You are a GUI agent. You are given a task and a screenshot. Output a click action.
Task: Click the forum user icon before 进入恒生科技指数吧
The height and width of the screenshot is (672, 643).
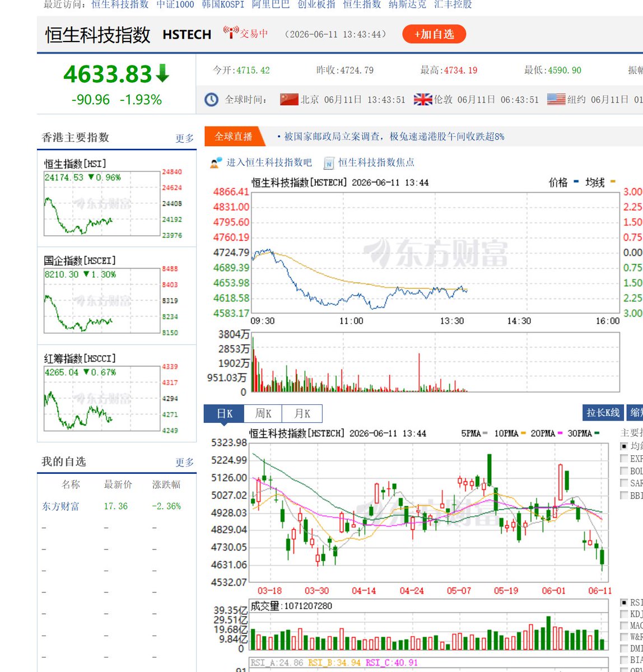point(216,163)
